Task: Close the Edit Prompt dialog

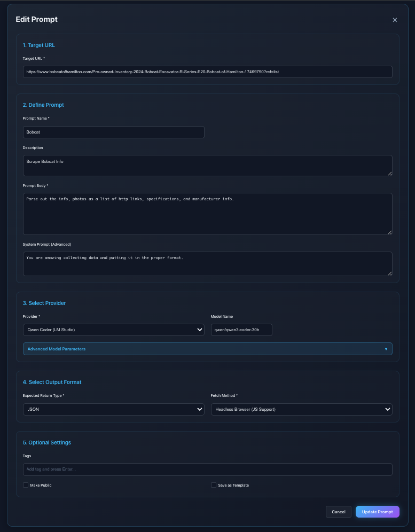Action: click(395, 20)
